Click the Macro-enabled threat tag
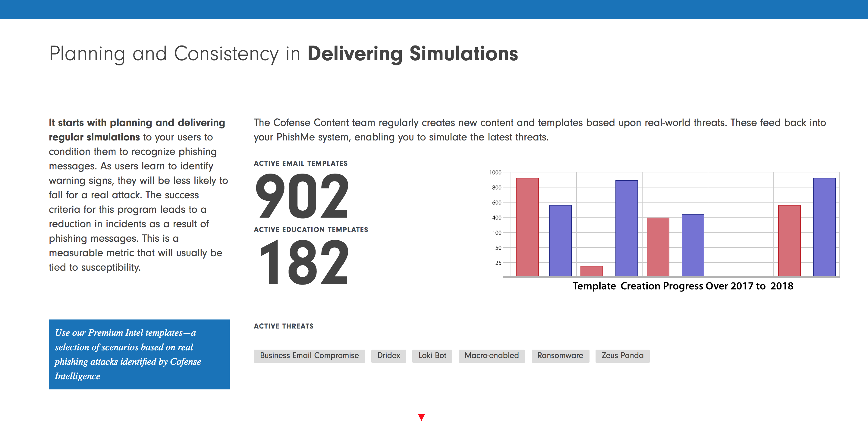Viewport: 868px width, 431px height. pyautogui.click(x=491, y=356)
